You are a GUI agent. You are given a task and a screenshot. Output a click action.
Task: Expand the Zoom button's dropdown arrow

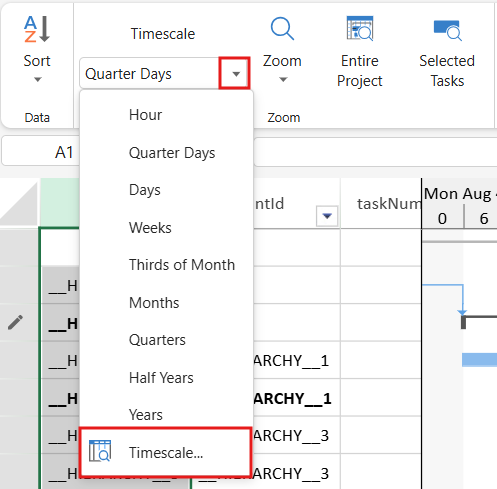(283, 79)
